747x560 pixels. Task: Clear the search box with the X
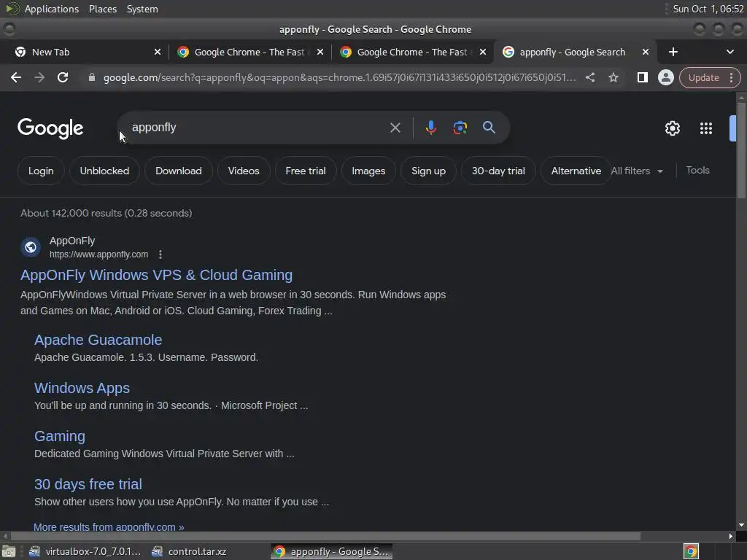tap(395, 128)
